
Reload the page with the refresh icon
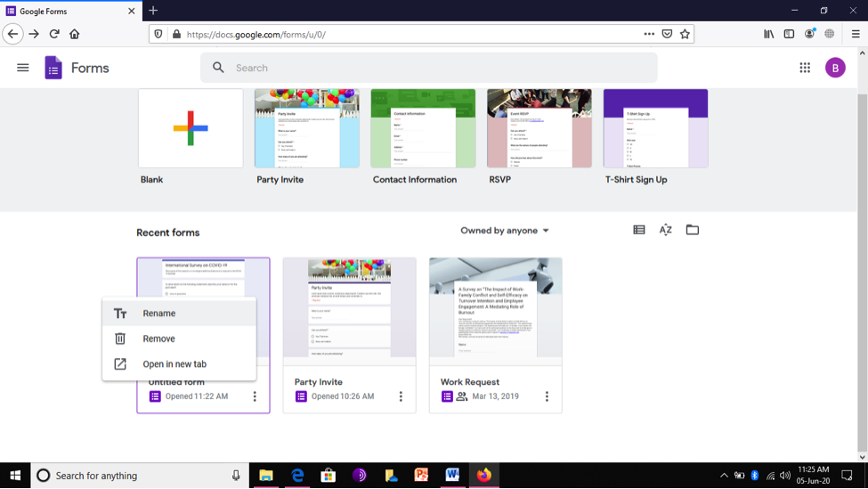coord(54,35)
